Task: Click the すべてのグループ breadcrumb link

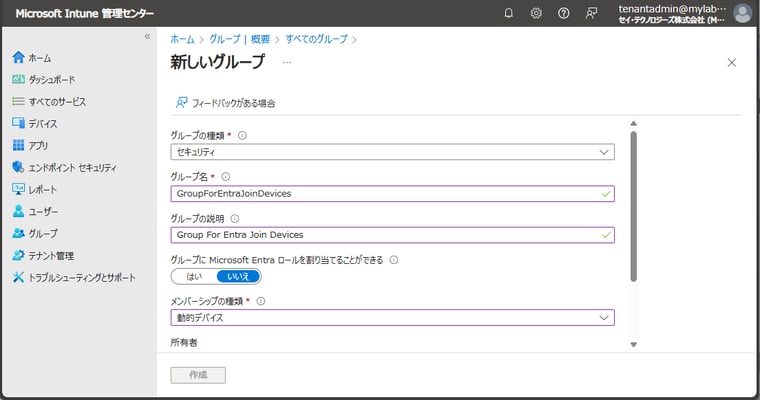Action: 317,39
